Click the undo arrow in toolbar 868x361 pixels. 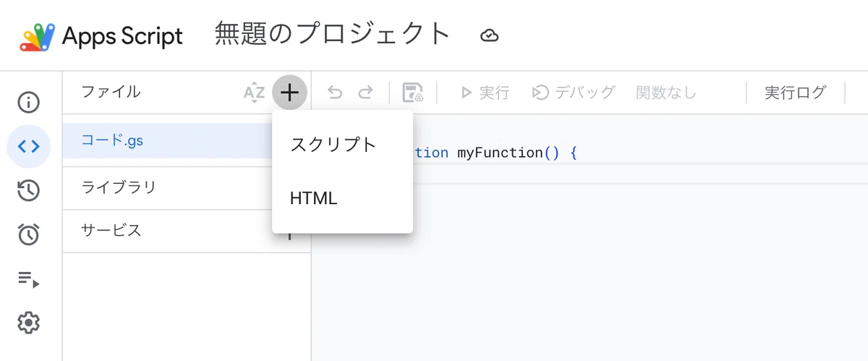pos(335,93)
